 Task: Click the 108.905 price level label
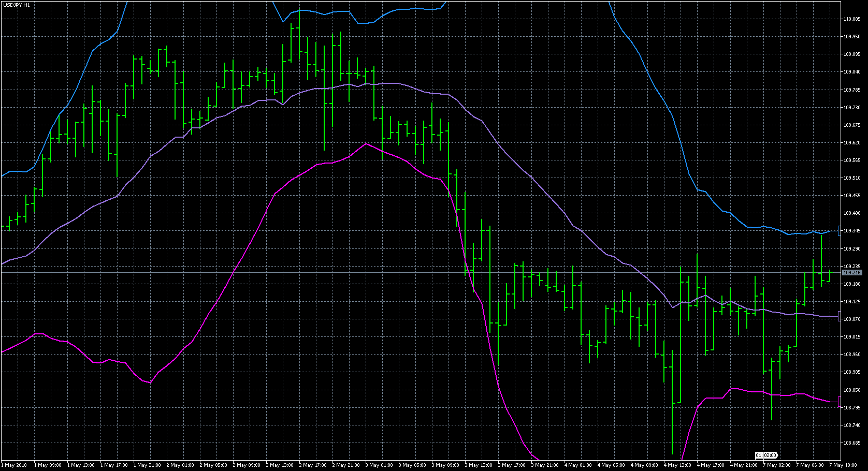pyautogui.click(x=852, y=372)
